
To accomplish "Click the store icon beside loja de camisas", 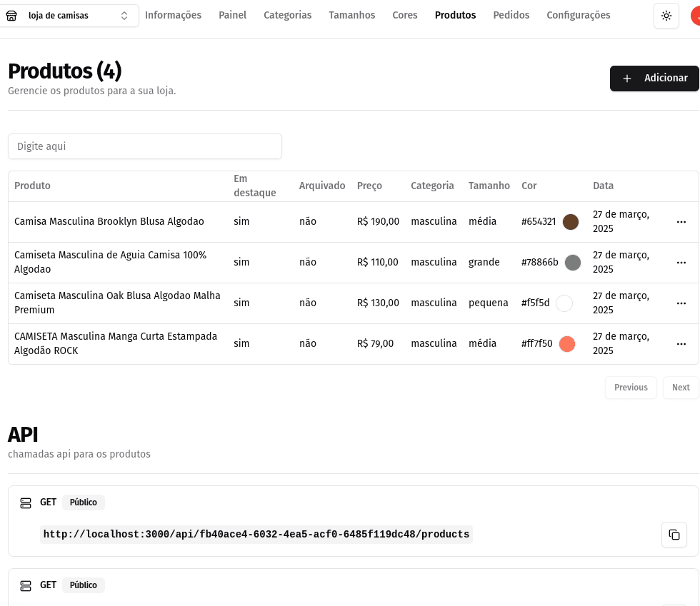I will click(11, 16).
